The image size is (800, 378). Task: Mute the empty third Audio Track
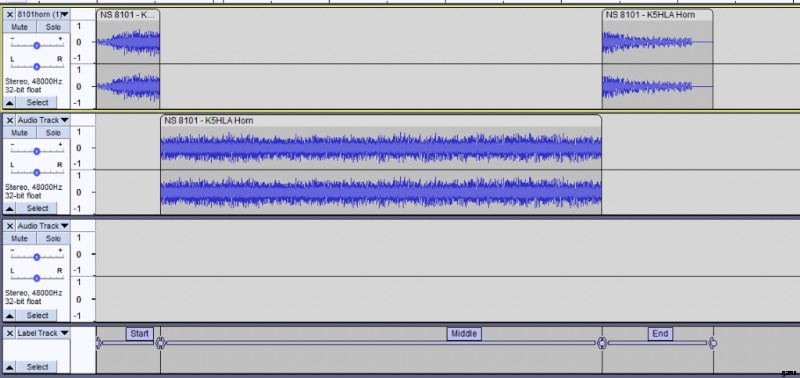click(19, 239)
